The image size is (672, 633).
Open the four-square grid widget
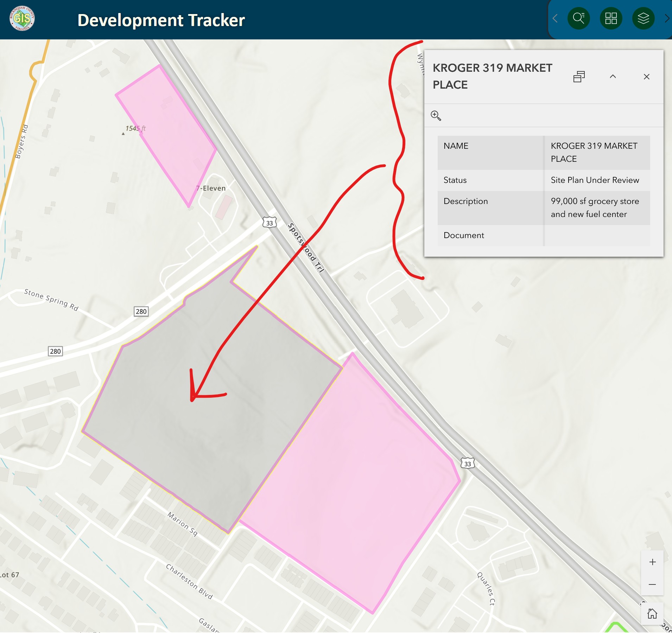pos(611,18)
